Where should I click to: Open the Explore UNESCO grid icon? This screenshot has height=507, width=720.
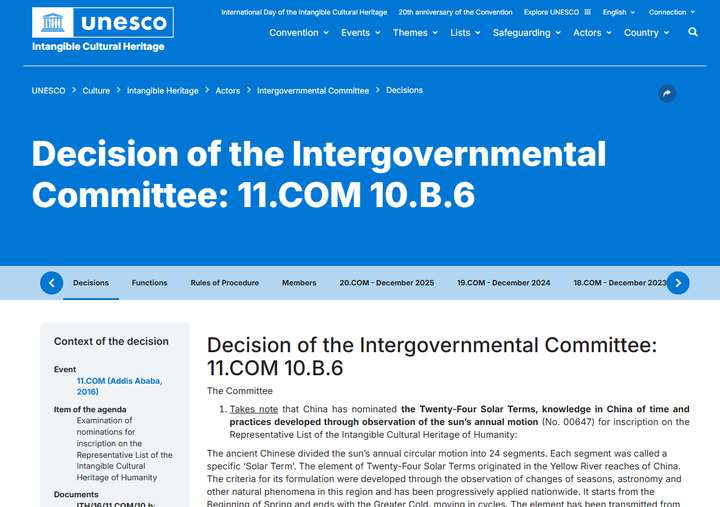pyautogui.click(x=587, y=12)
